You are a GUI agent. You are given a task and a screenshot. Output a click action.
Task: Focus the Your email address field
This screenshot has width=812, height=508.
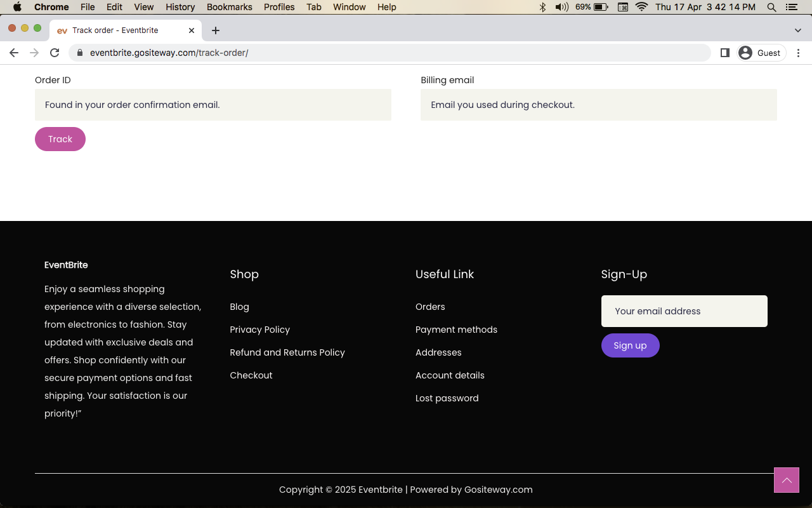(684, 311)
